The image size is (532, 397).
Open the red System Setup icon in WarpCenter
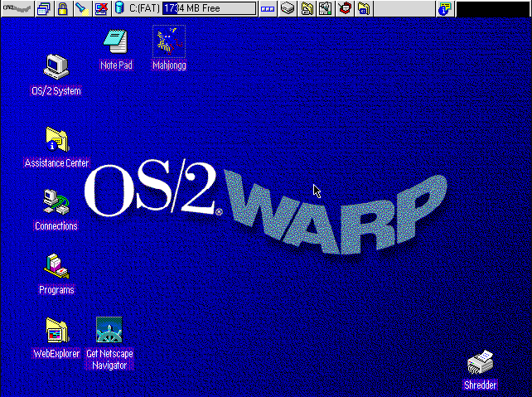(x=345, y=8)
